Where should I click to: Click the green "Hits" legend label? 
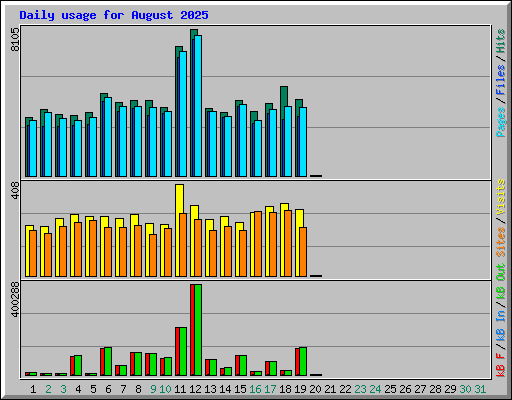click(501, 41)
